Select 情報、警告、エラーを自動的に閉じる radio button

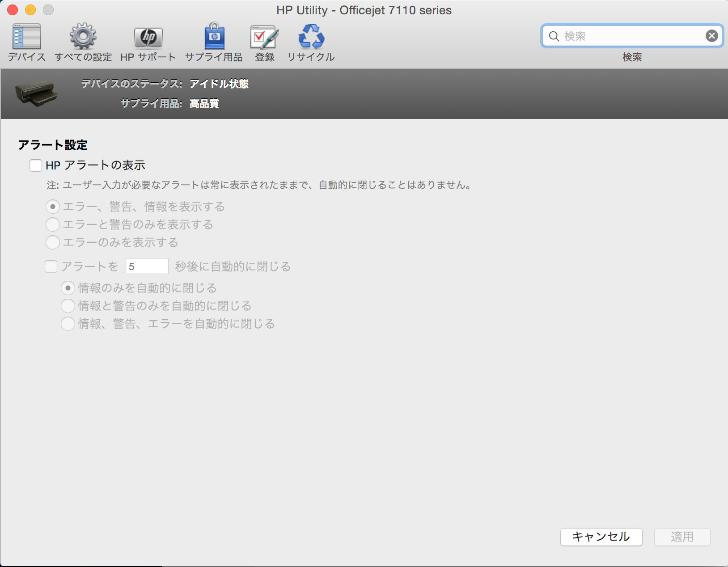tap(68, 324)
